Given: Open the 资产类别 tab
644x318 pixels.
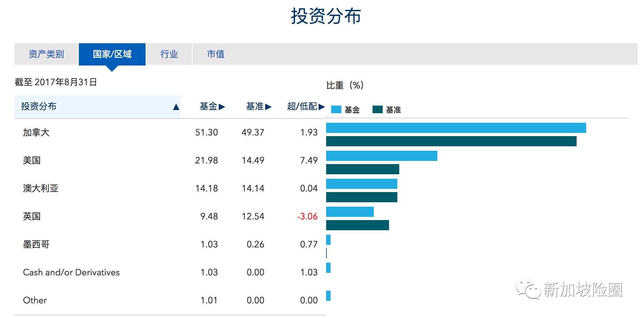Looking at the screenshot, I should (x=46, y=54).
